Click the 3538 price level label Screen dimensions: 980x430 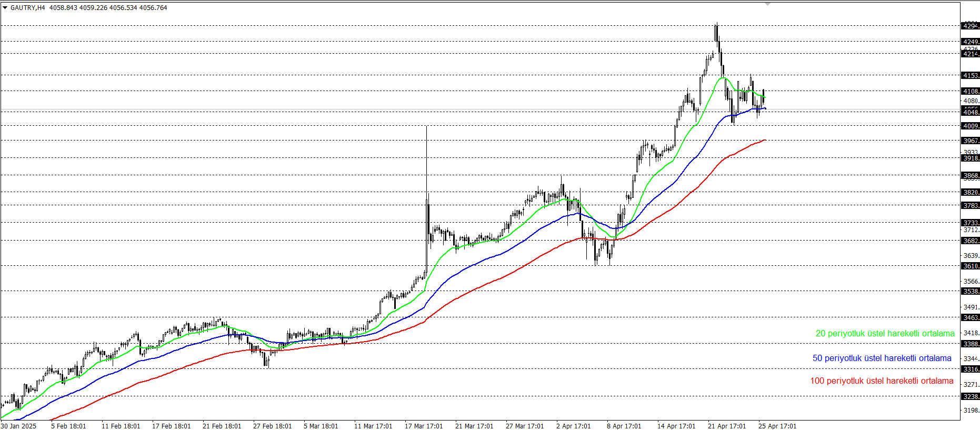point(971,292)
